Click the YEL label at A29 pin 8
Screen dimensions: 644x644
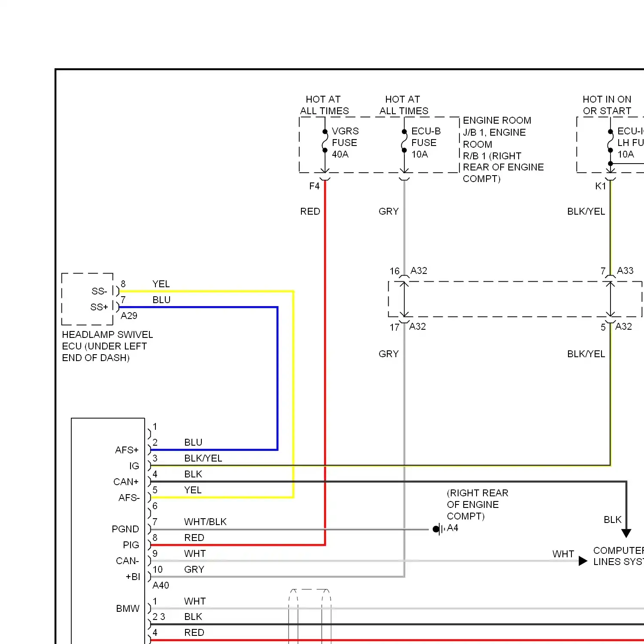pos(161,284)
